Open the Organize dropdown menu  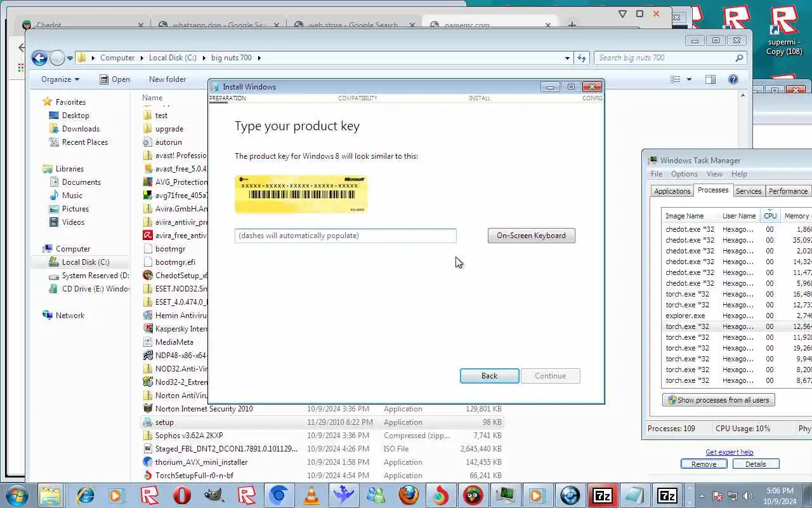[x=60, y=79]
